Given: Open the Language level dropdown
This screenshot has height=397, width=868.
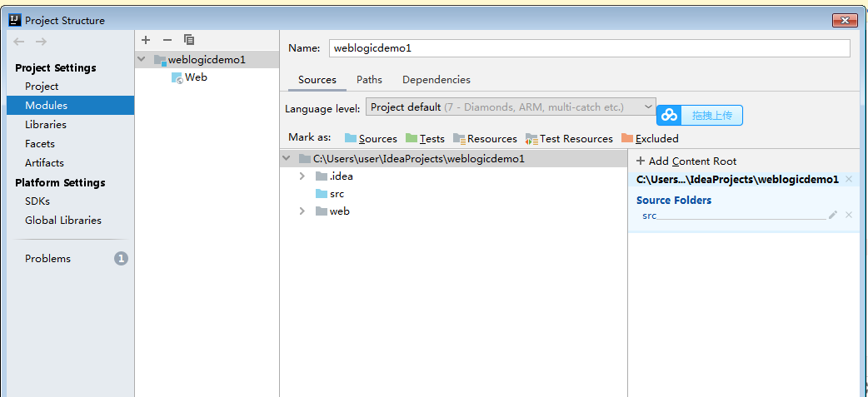Looking at the screenshot, I should tap(511, 107).
